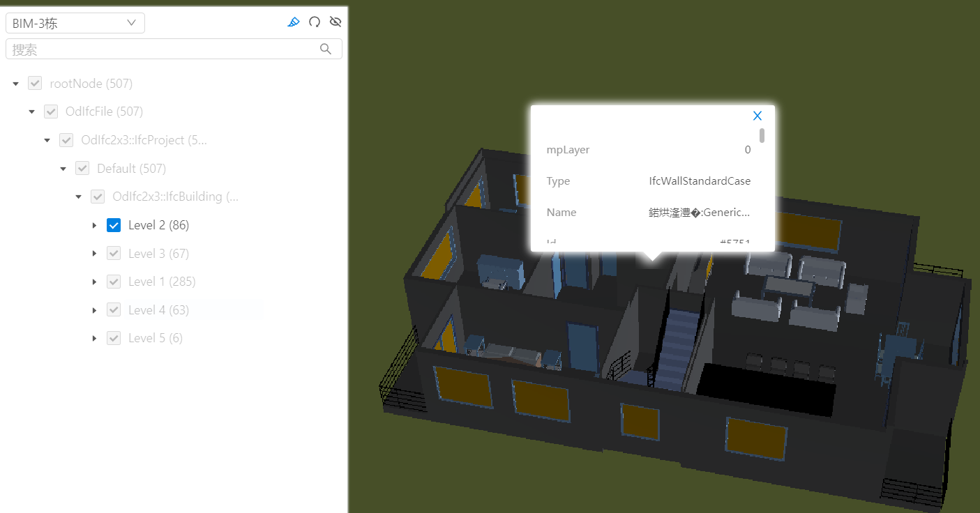
Task: Expand the Level 5 tree node
Action: [x=95, y=338]
